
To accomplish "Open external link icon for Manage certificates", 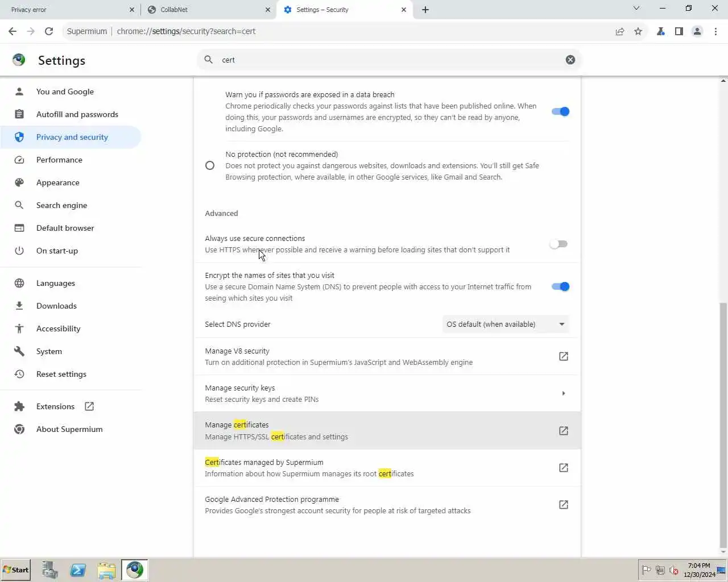I will tap(564, 431).
